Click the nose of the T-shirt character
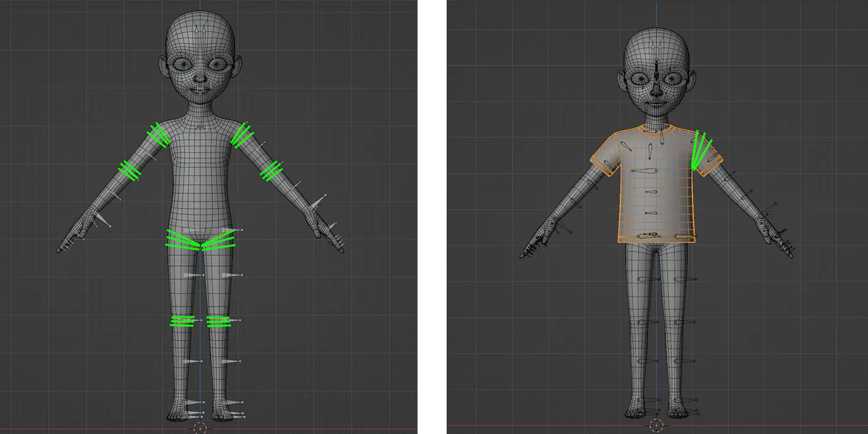 (657, 90)
